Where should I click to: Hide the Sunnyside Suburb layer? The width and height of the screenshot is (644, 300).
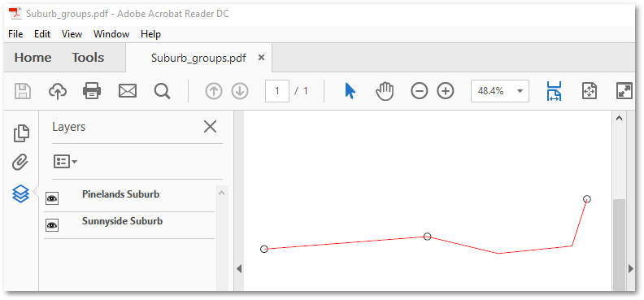tap(52, 225)
